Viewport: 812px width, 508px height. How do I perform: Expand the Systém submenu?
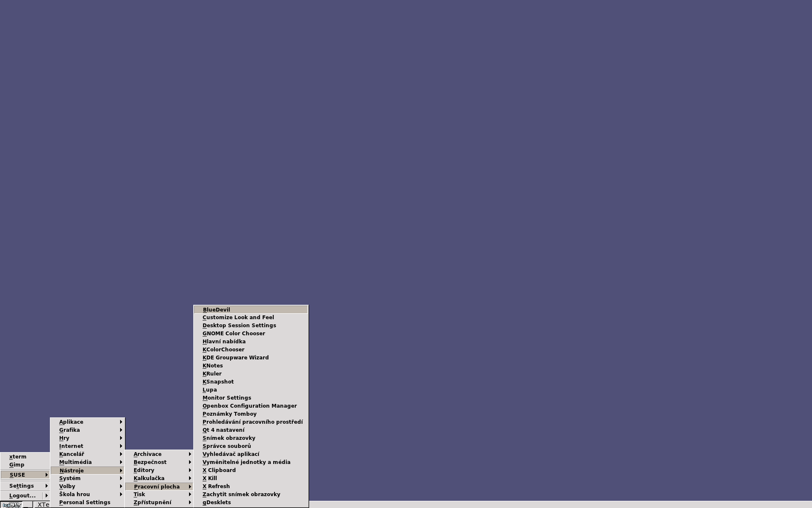point(88,478)
